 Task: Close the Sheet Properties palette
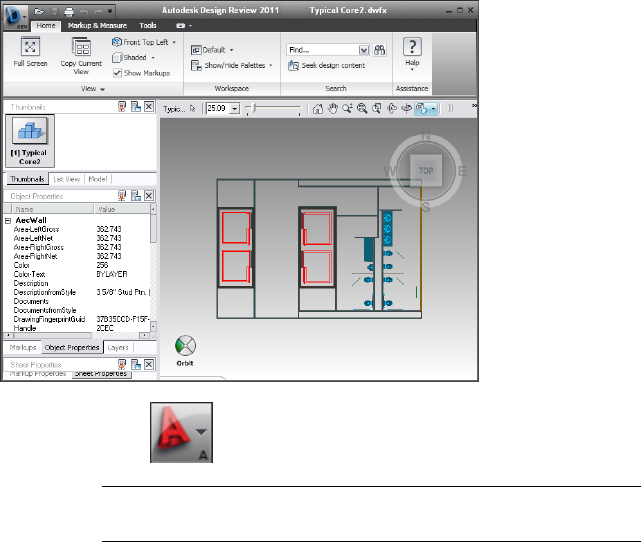click(x=149, y=364)
